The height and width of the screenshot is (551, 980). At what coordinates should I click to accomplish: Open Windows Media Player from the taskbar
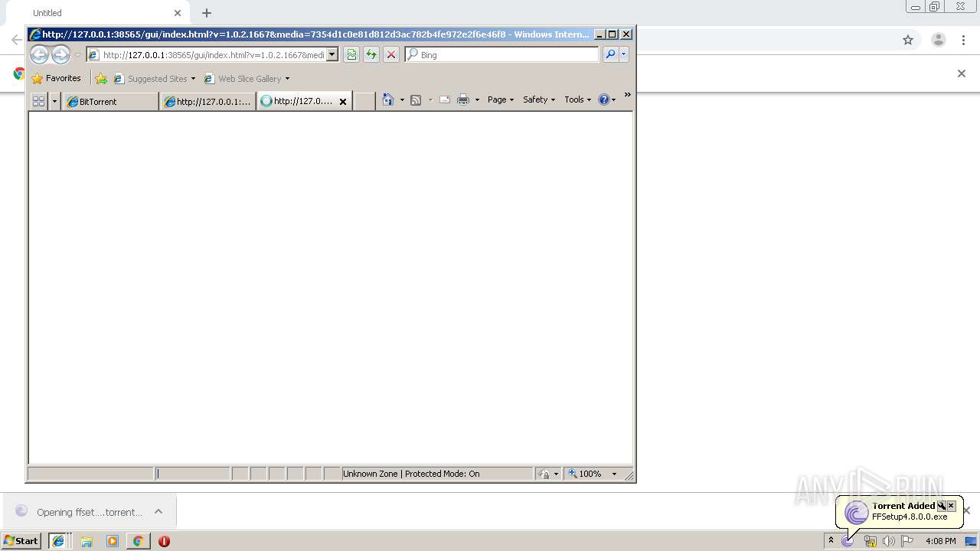[x=113, y=541]
